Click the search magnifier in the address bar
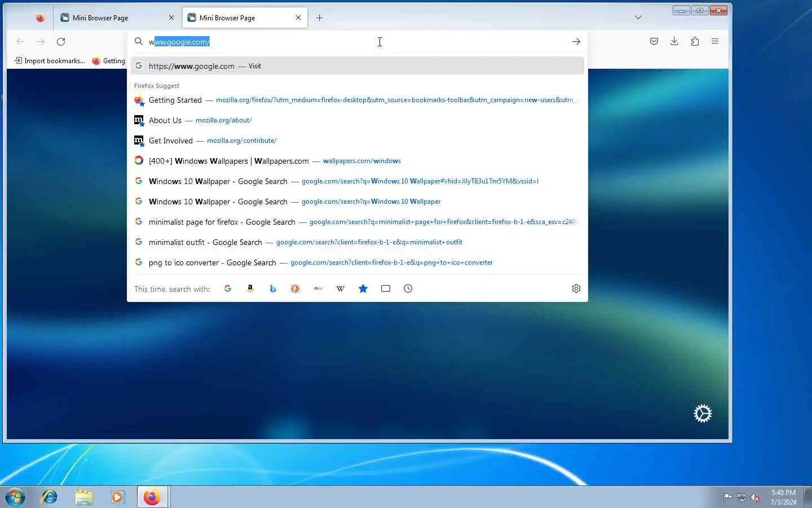 pos(138,41)
